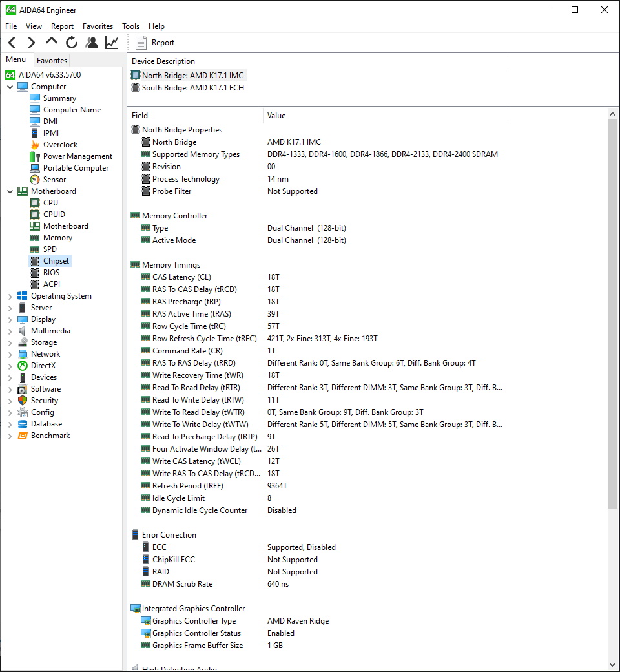Open the View menu
Image resolution: width=620 pixels, height=672 pixels.
coord(34,26)
